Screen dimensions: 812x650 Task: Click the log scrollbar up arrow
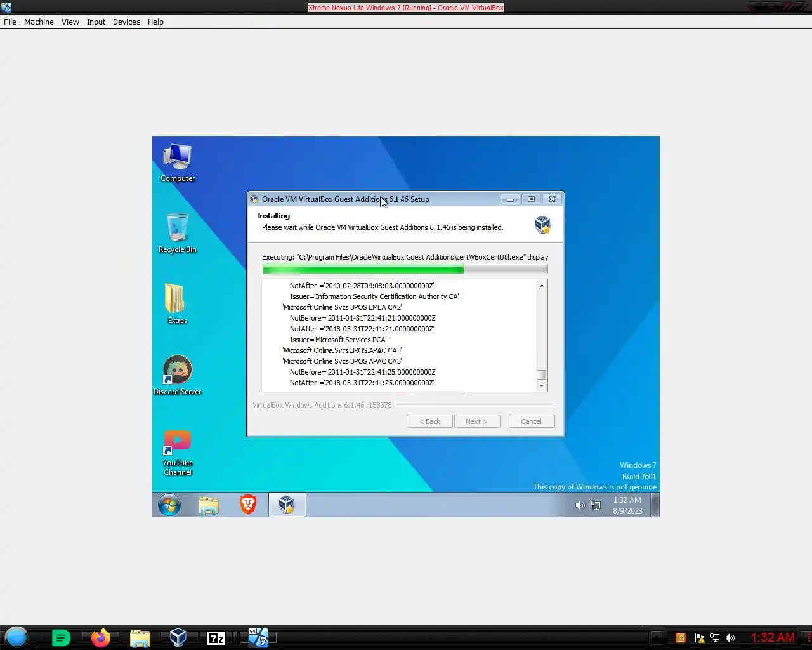click(x=542, y=286)
